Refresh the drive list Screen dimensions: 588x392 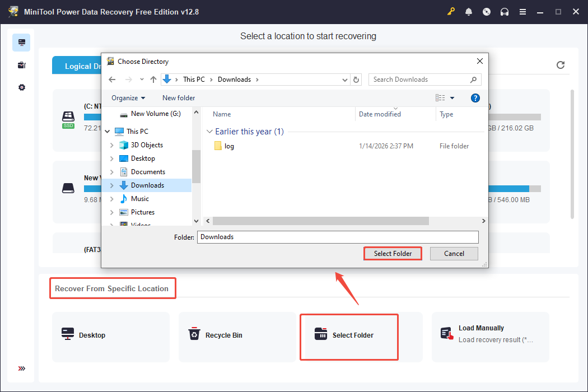pos(561,65)
